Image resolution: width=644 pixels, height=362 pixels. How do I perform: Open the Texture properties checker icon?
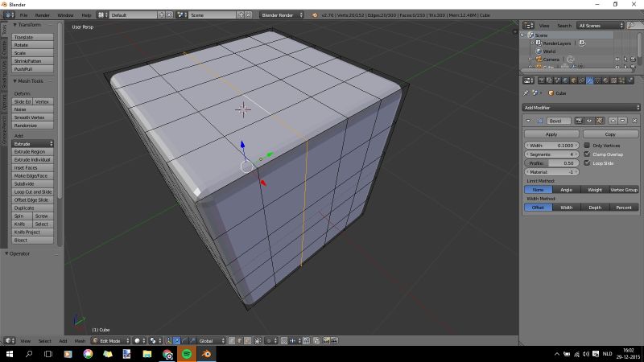(x=614, y=80)
